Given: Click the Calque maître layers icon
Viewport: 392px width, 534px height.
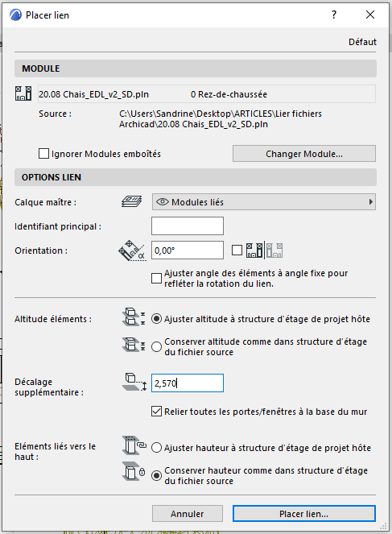Looking at the screenshot, I should (x=132, y=201).
